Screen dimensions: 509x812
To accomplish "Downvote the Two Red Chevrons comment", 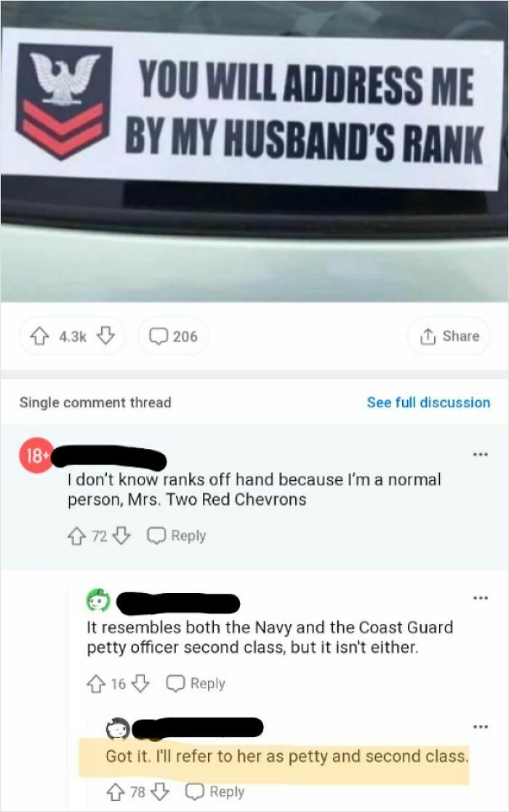I will [121, 536].
